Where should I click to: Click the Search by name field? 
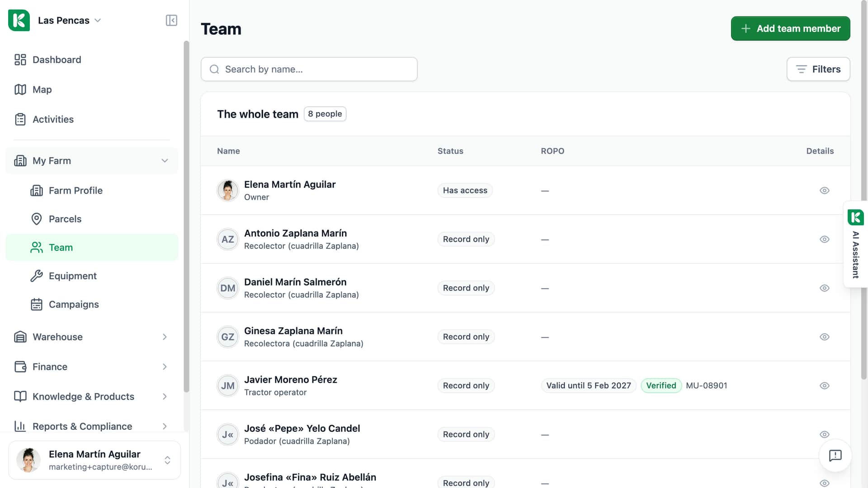pos(309,69)
